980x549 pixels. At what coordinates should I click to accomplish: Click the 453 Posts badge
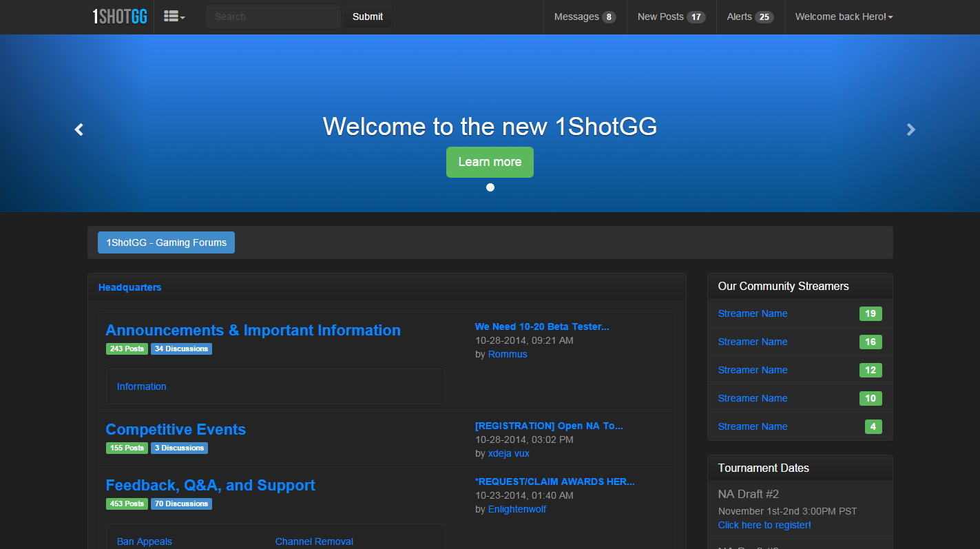(127, 504)
